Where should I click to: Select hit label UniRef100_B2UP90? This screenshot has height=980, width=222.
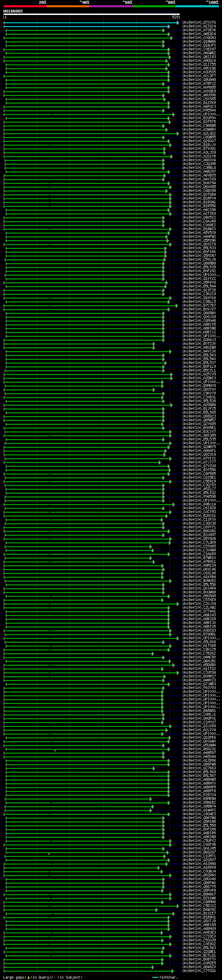(199, 118)
